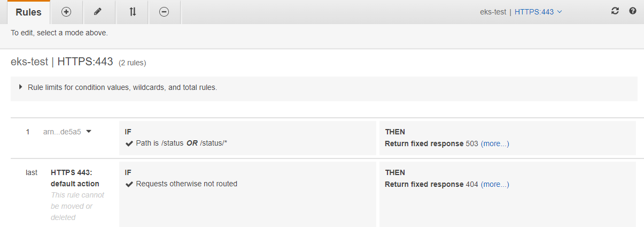
Task: Open edit rules pencil mode
Action: pyautogui.click(x=97, y=12)
